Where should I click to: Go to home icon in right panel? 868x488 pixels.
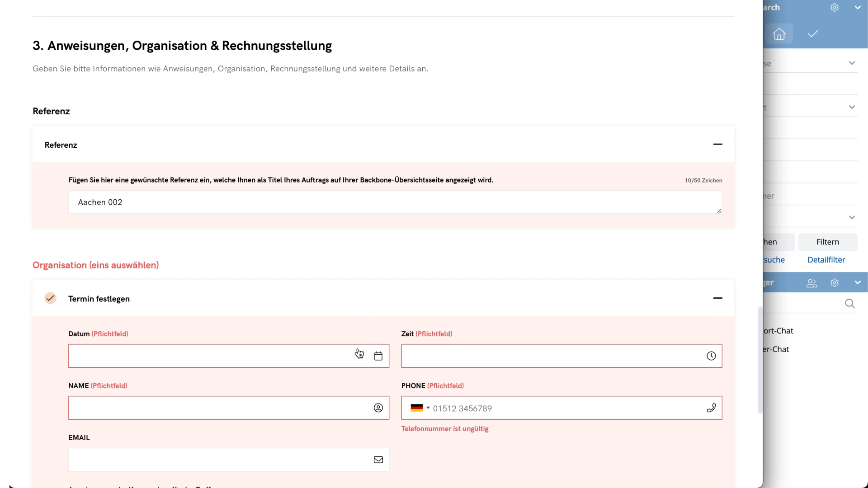click(x=779, y=34)
